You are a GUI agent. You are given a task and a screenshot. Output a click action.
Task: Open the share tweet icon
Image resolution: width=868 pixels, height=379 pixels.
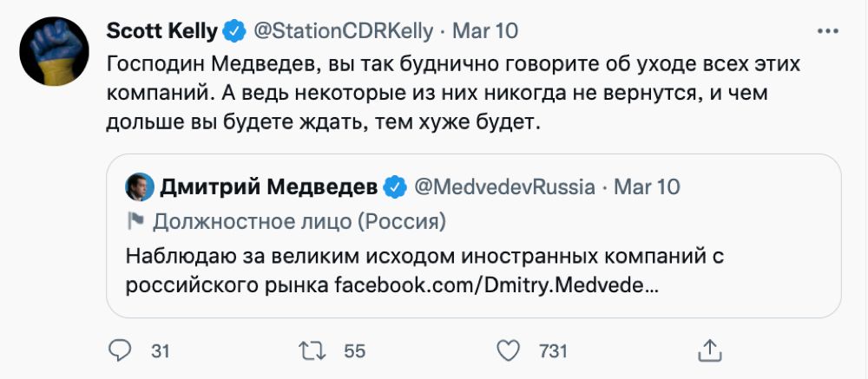click(709, 350)
